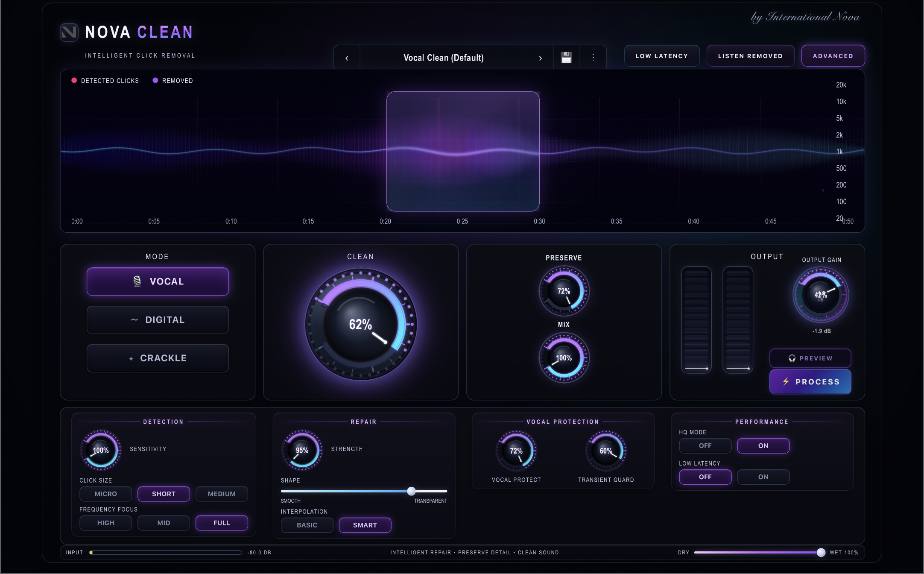Click the Mix knob showing 100%
The width and height of the screenshot is (924, 574).
pyautogui.click(x=564, y=358)
